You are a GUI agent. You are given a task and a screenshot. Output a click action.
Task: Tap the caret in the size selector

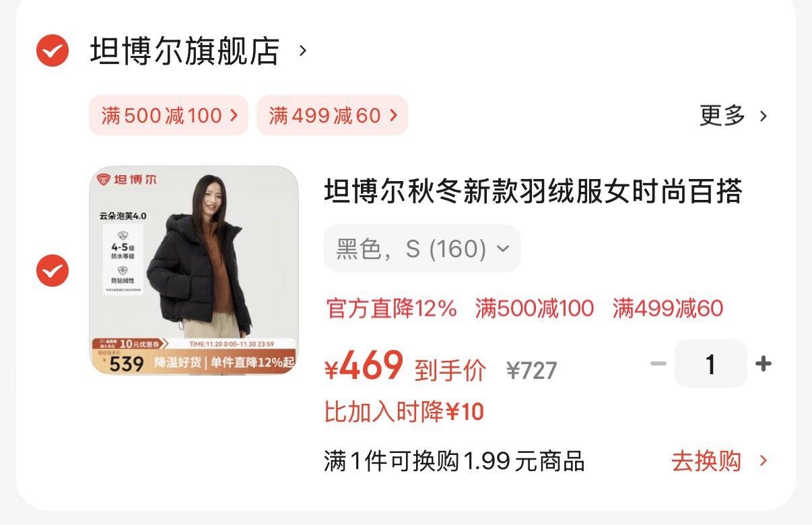coord(502,249)
